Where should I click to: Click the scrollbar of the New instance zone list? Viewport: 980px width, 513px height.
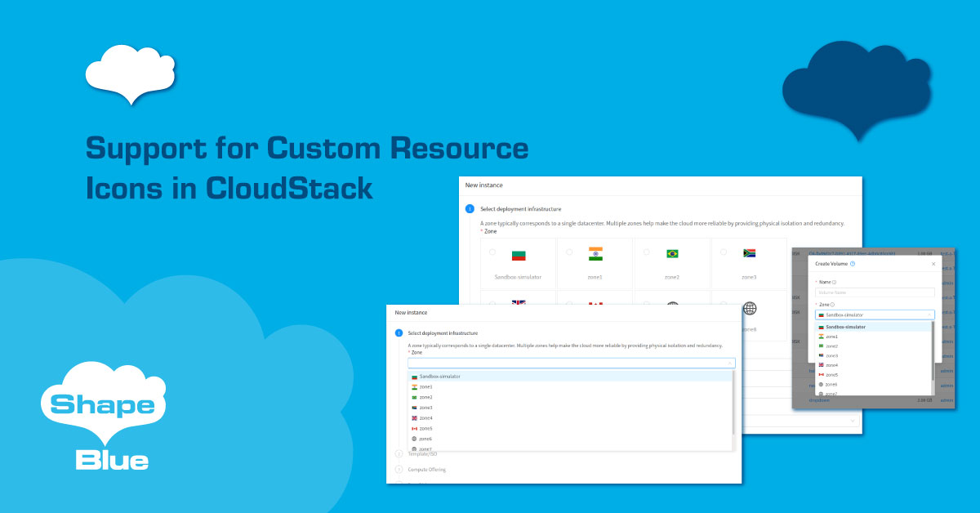click(734, 403)
